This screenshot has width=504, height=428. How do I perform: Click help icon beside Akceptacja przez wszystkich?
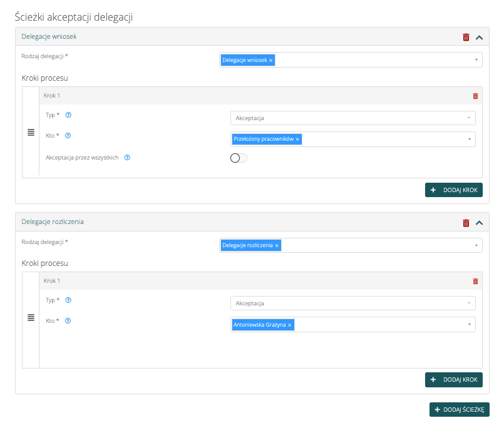127,158
